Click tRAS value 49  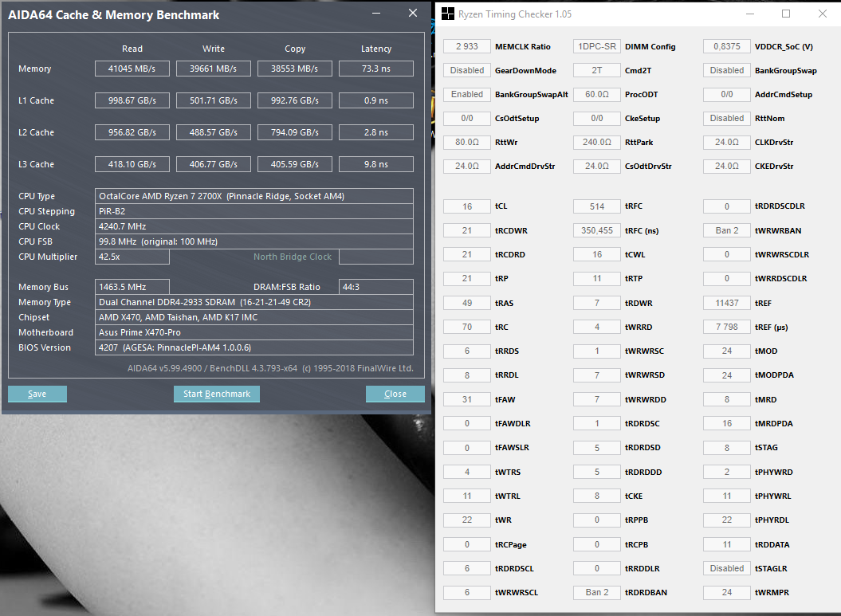[467, 303]
